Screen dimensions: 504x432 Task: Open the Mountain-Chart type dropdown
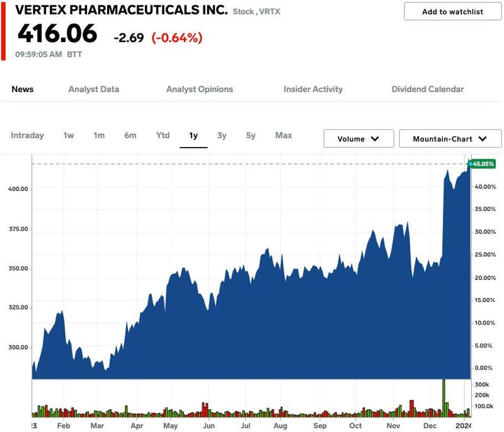click(450, 139)
